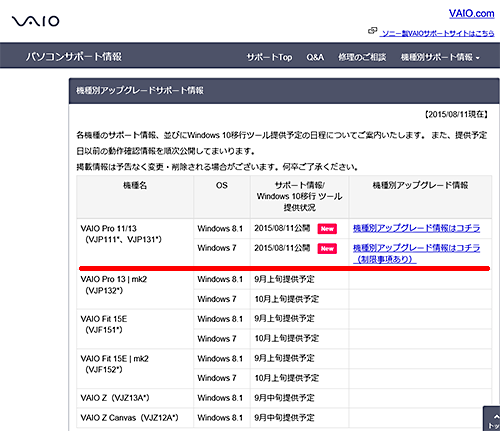500x431 pixels.
Task: Click back-to-top button at bottom right
Action: click(492, 419)
